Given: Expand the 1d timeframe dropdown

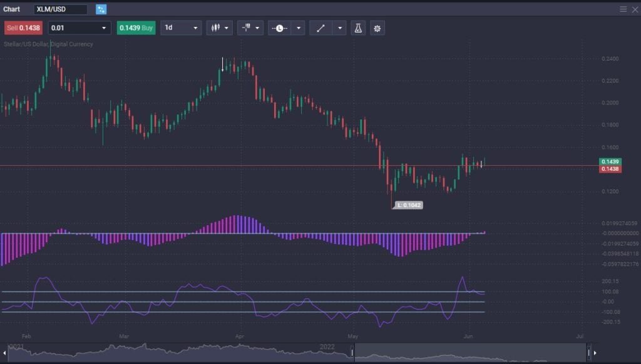Looking at the screenshot, I should [x=181, y=28].
